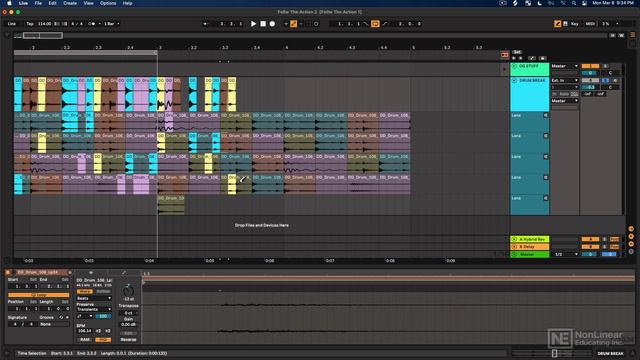Click the Stop button in transport
This screenshot has height=360, width=640.
coord(263,24)
